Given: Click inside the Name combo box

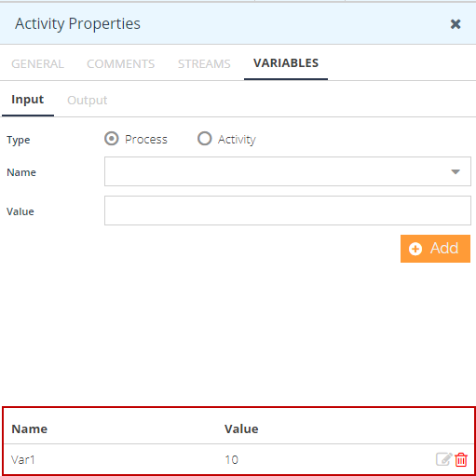Looking at the screenshot, I should click(x=288, y=171).
